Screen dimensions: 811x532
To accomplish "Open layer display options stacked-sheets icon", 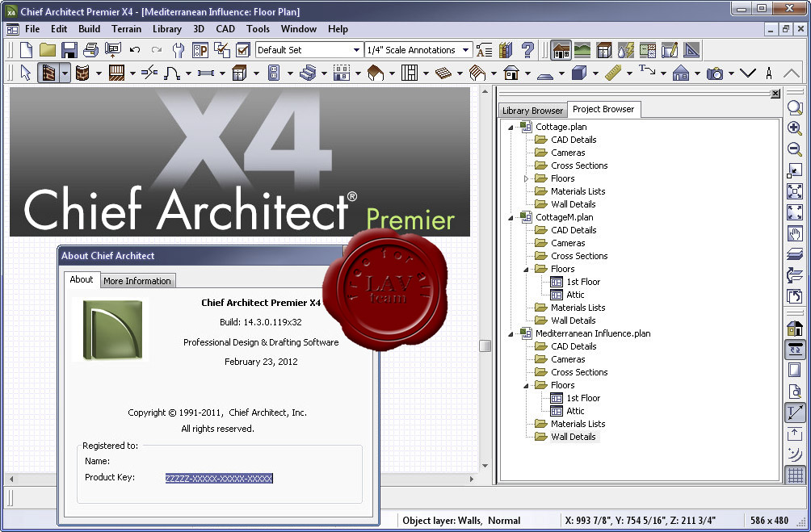I will coord(795,253).
